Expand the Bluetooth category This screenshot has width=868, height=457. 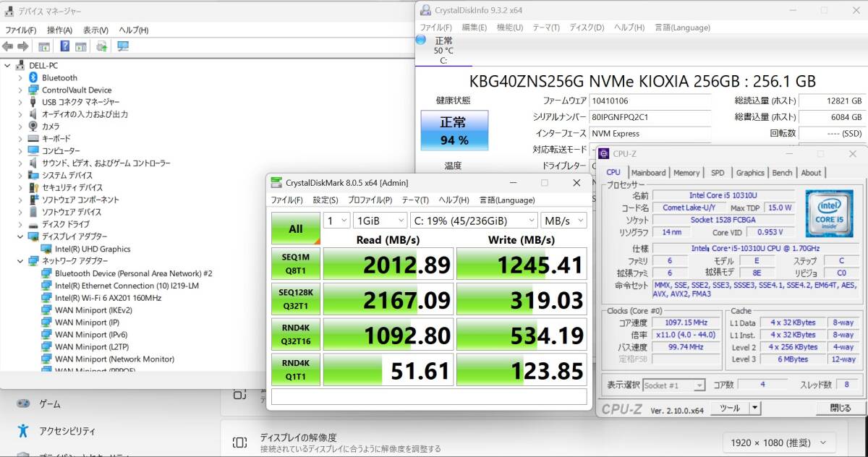pyautogui.click(x=20, y=77)
